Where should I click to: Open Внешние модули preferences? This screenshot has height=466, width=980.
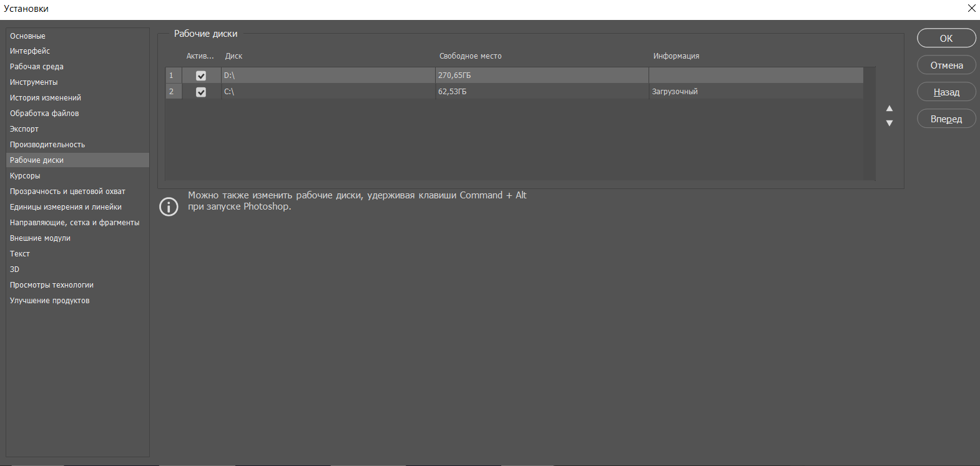pos(78,238)
